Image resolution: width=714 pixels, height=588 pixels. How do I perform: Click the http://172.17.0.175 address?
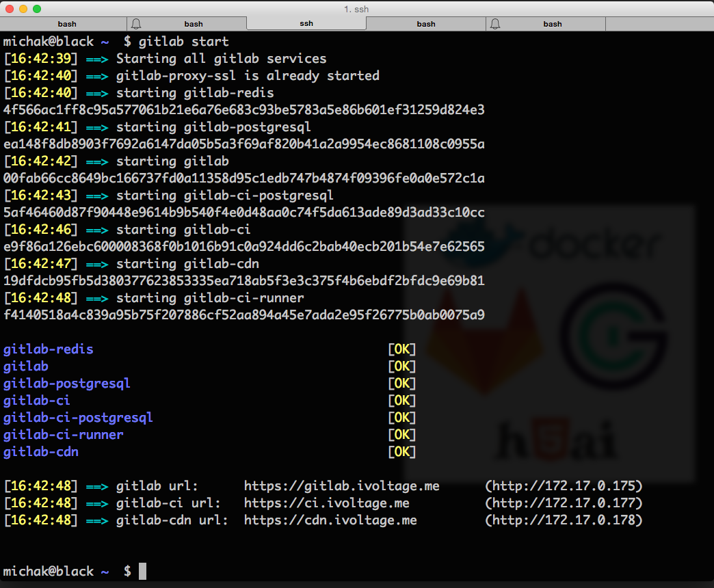pyautogui.click(x=564, y=486)
